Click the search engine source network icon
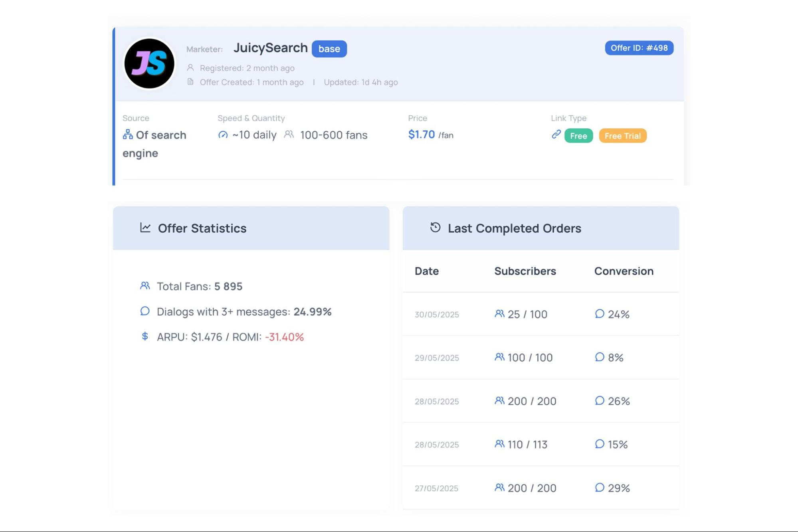Image resolution: width=798 pixels, height=532 pixels. pos(128,134)
